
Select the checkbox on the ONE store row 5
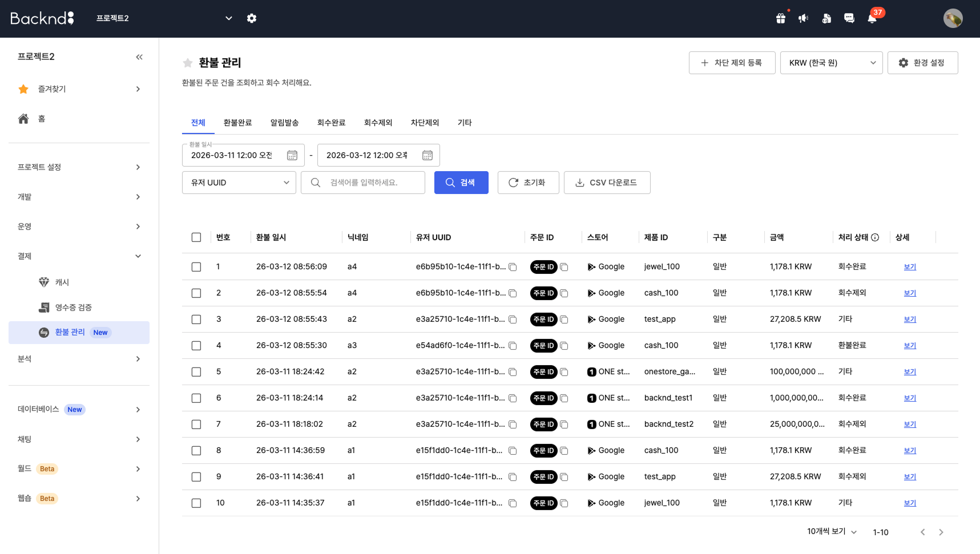(196, 371)
